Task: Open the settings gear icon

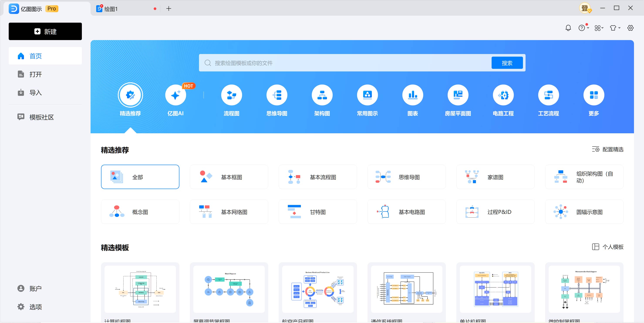Action: 630,28
